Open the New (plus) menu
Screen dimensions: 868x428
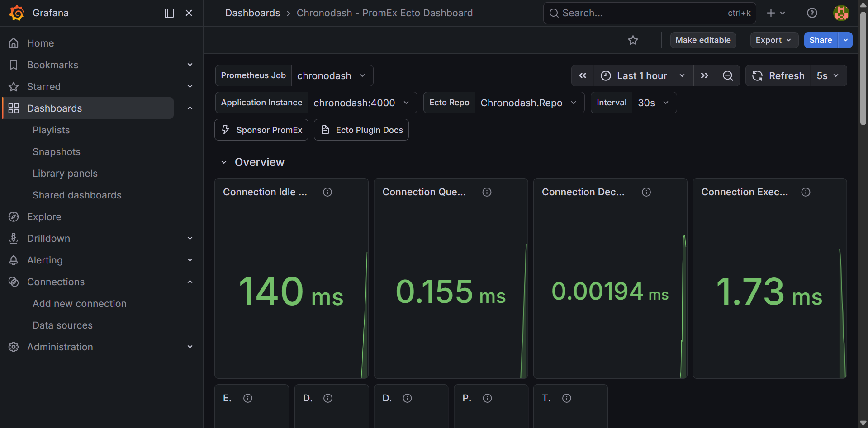[x=776, y=13]
